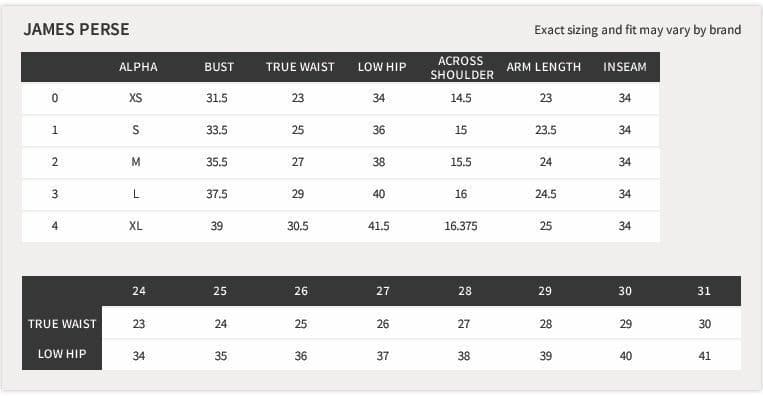The image size is (763, 396).
Task: Click bust value 35.5 in row M
Action: tap(217, 162)
